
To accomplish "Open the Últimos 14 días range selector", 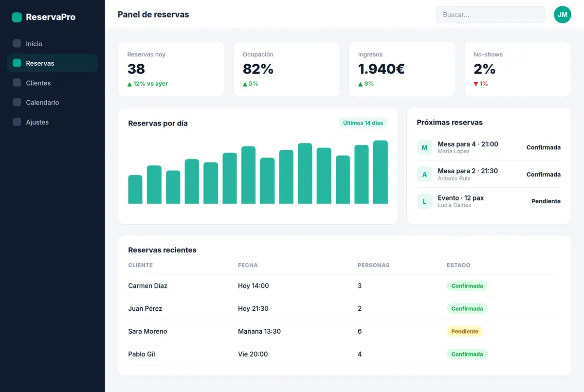I will tap(363, 123).
